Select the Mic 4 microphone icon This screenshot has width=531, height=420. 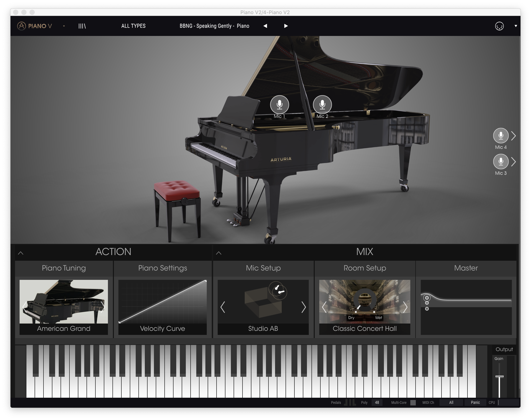coord(500,136)
